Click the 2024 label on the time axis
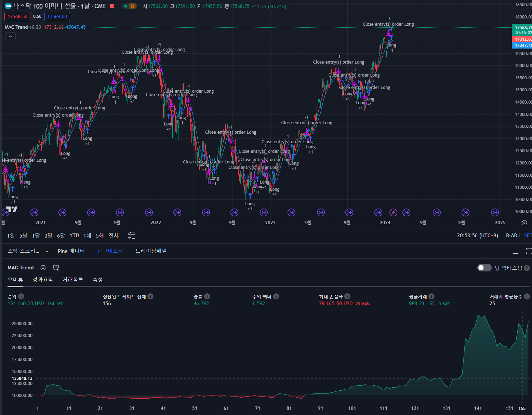 click(385, 223)
